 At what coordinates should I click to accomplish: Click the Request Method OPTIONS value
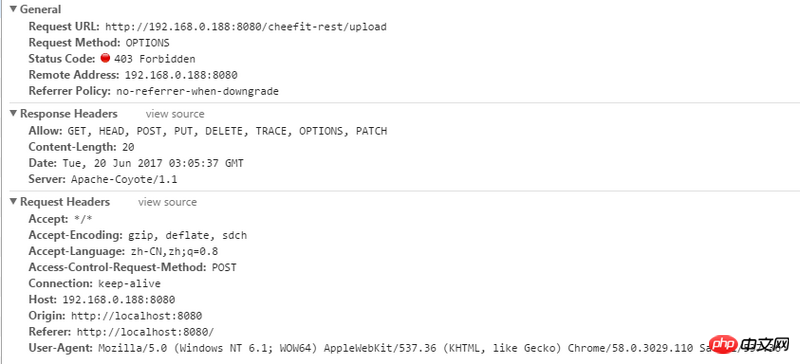point(147,43)
